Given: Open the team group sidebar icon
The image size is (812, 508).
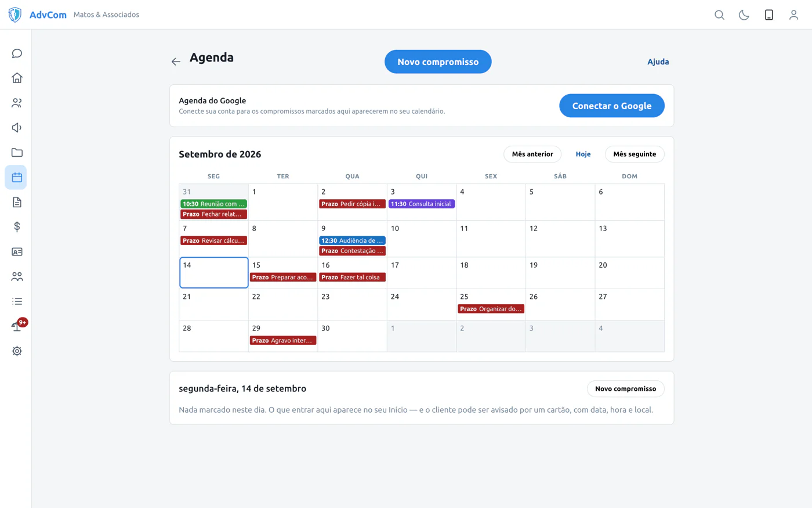Looking at the screenshot, I should tap(17, 277).
